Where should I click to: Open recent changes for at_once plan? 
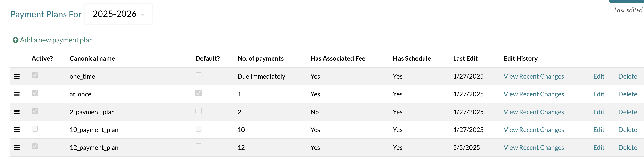[x=534, y=94]
